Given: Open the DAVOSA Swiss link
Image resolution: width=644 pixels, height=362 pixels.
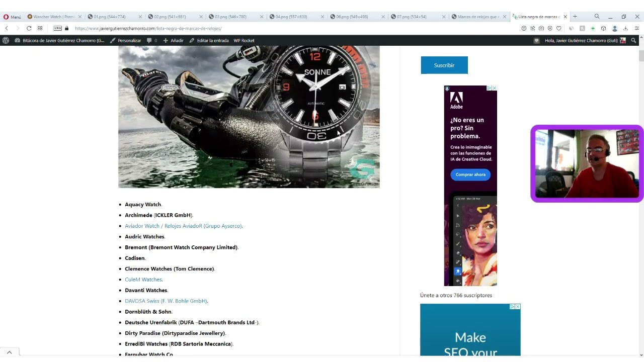Looking at the screenshot, I should (x=166, y=301).
